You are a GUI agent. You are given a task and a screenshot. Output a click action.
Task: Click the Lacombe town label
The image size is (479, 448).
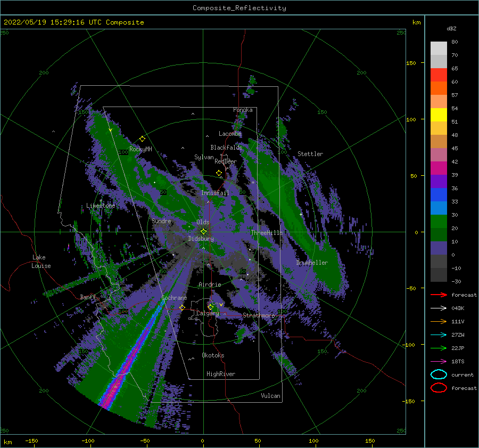[x=230, y=134]
